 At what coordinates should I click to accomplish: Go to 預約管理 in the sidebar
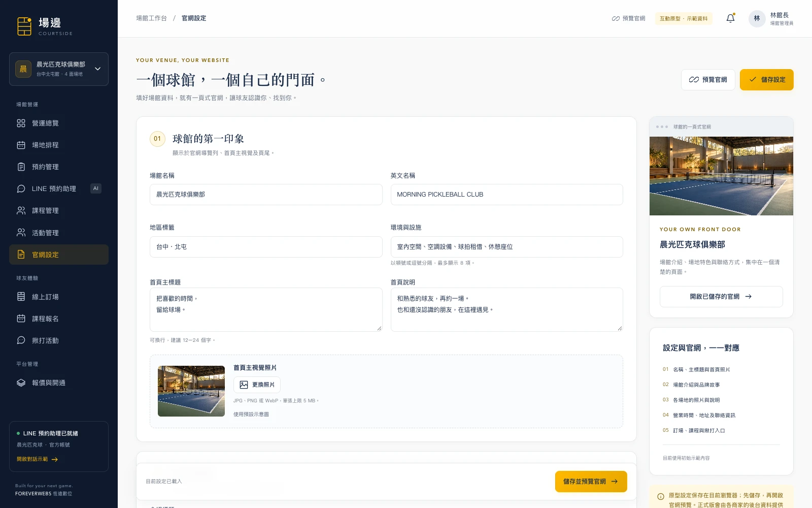(x=59, y=167)
